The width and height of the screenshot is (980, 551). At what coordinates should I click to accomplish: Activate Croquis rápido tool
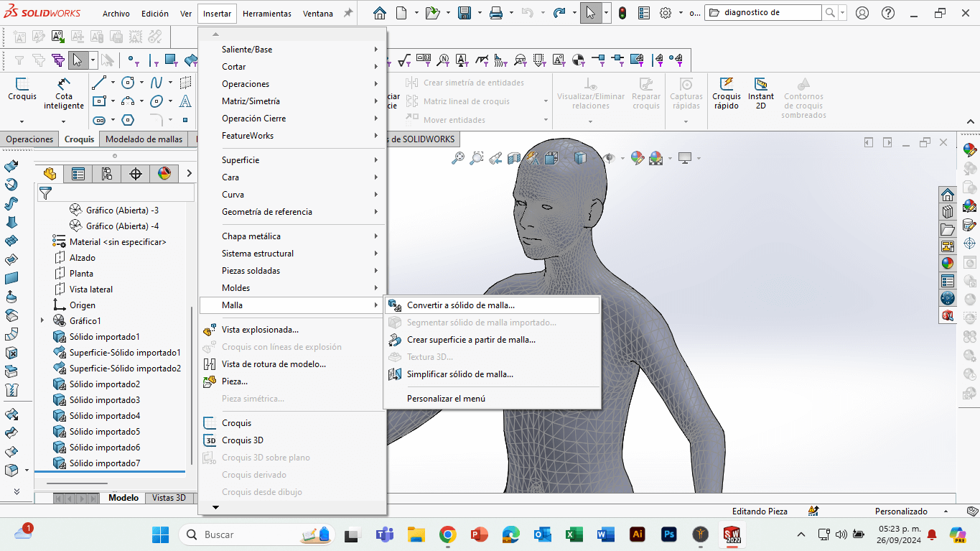[x=727, y=93]
